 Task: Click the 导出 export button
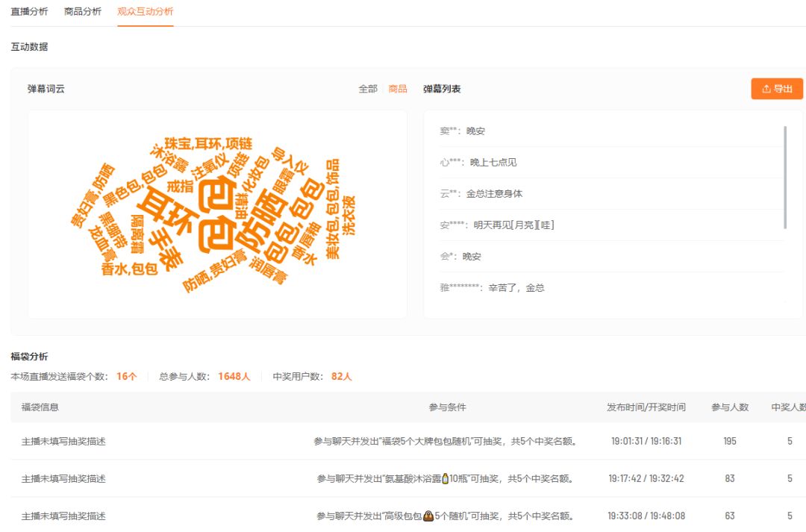pos(777,88)
